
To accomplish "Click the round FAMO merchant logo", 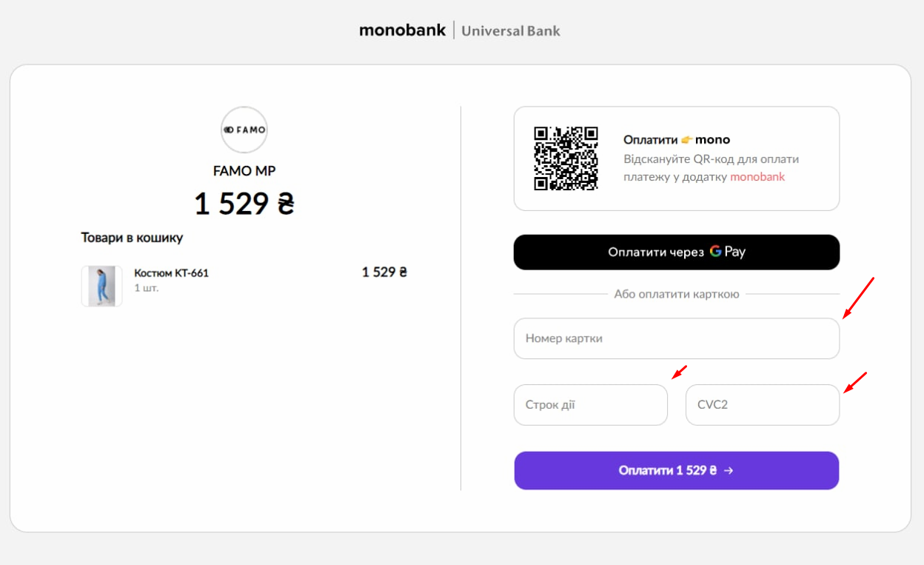I will pyautogui.click(x=244, y=130).
